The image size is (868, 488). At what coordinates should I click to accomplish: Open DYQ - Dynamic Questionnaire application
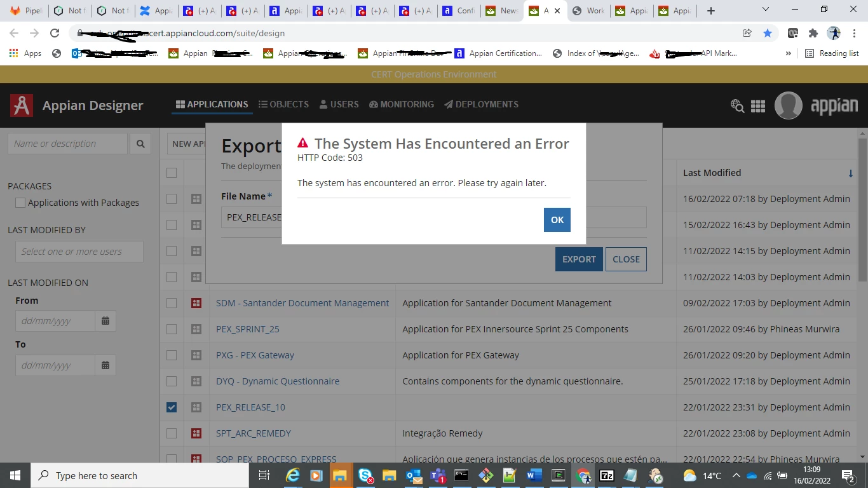(x=278, y=381)
